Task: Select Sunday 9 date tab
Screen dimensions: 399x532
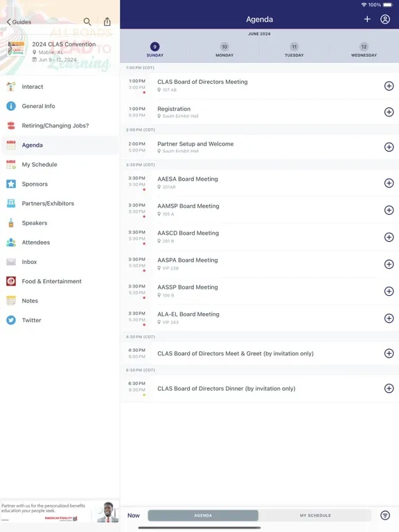Action: 154,50
